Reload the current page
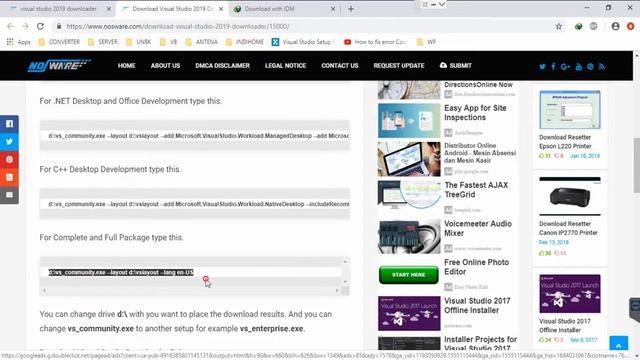This screenshot has width=640, height=360. point(40,26)
